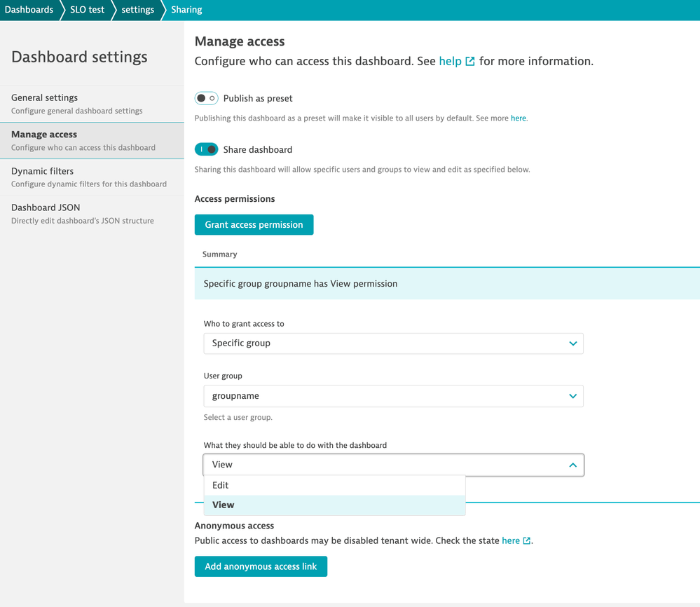The width and height of the screenshot is (700, 607).
Task: Enable the Publish as preset toggle
Action: pyautogui.click(x=206, y=98)
